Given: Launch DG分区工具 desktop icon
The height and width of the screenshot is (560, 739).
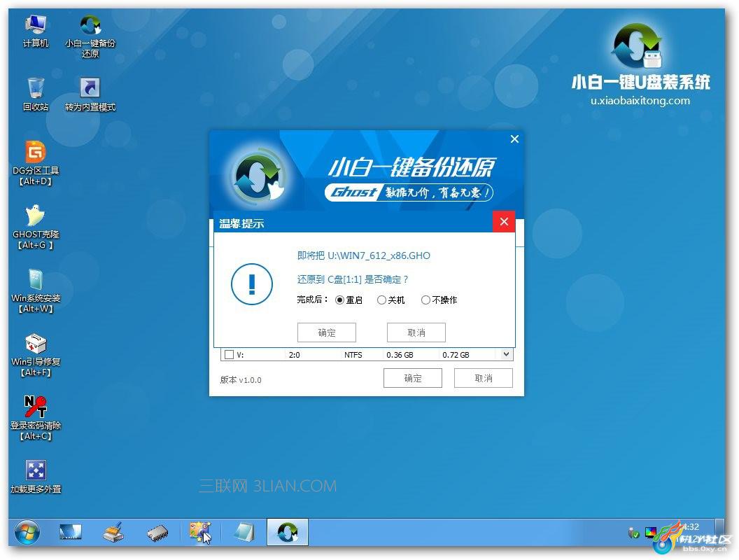Looking at the screenshot, I should [36, 163].
